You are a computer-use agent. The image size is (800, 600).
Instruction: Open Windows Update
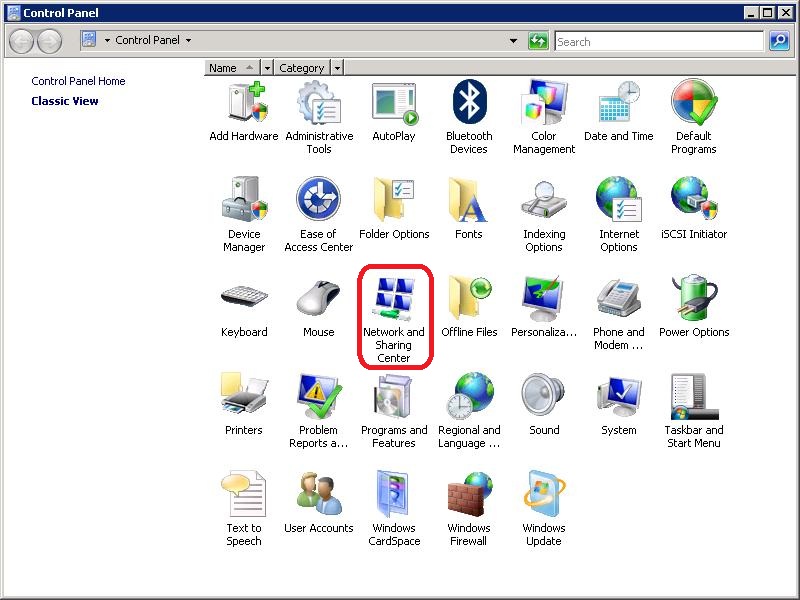(x=544, y=509)
